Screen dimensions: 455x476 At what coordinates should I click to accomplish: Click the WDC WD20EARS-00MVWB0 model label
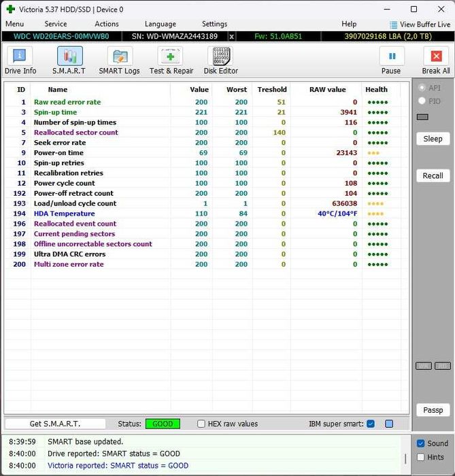(x=61, y=37)
